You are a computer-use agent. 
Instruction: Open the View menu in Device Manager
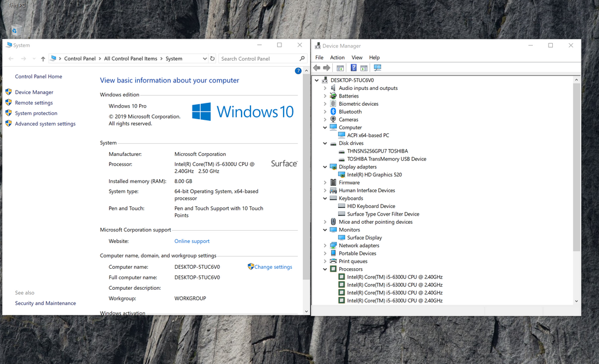coord(357,57)
